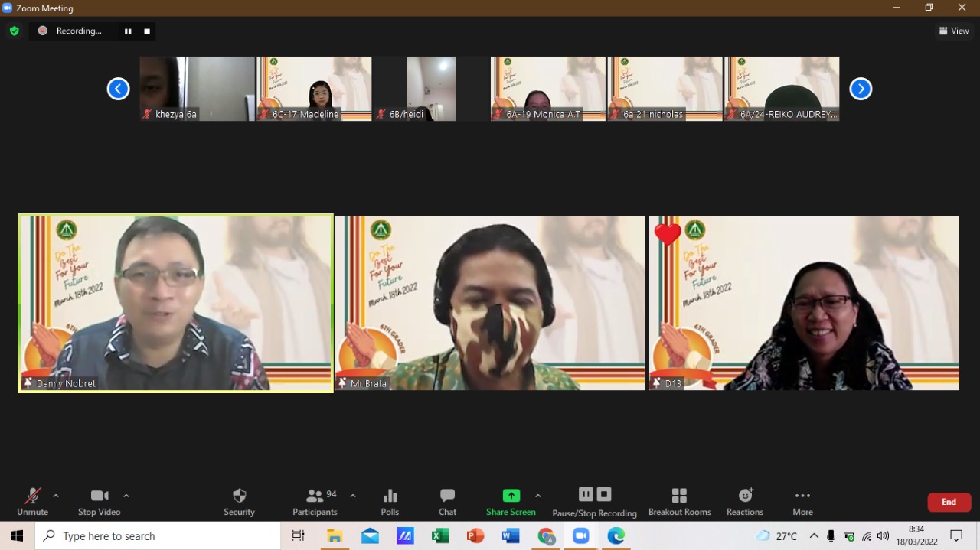Screen dimensions: 980x550
Task: Open the Reactions menu
Action: 745,501
